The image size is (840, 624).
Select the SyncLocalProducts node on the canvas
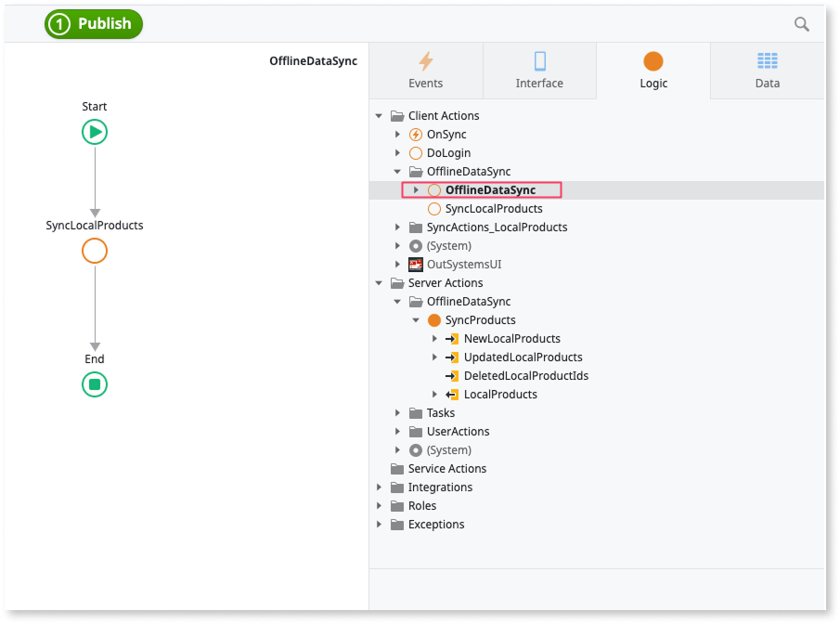[x=94, y=250]
